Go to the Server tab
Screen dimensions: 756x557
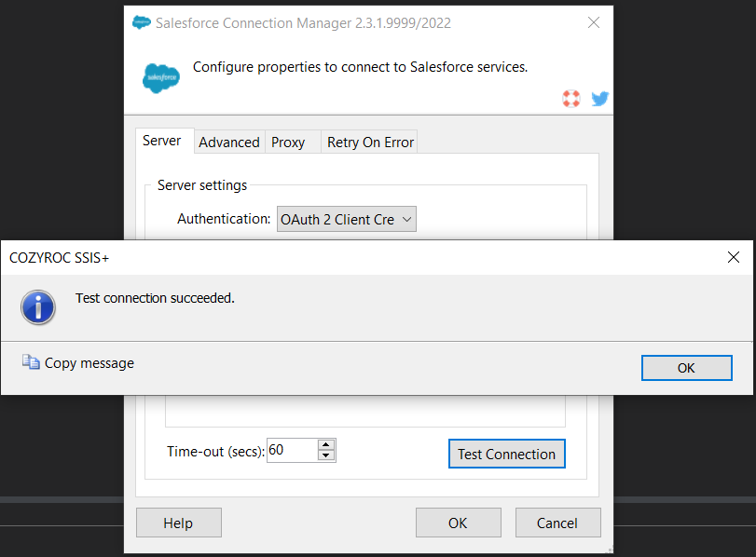click(x=162, y=141)
